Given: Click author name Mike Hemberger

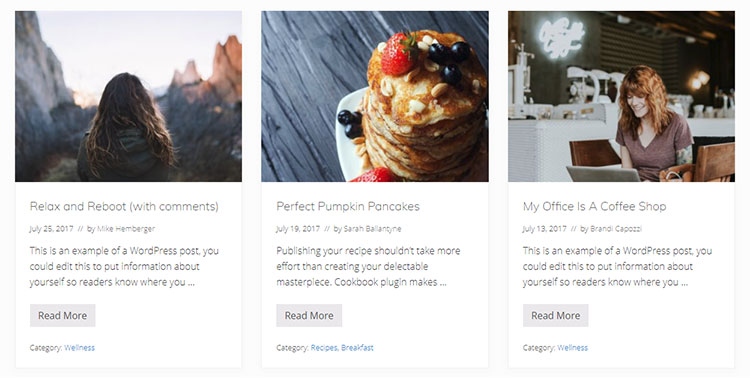Looking at the screenshot, I should pyautogui.click(x=126, y=229).
